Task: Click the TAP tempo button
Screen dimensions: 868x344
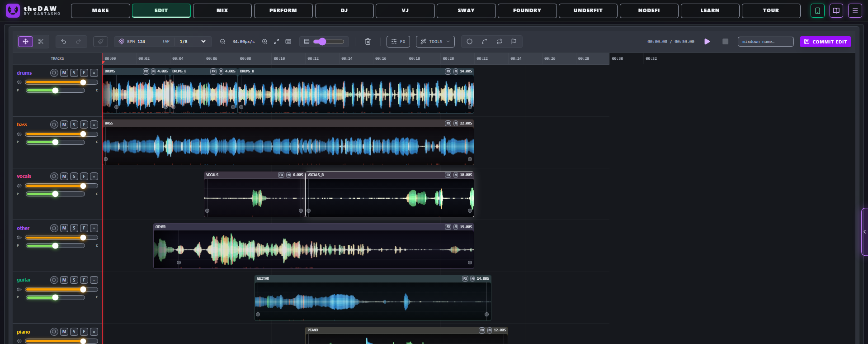Action: (166, 42)
